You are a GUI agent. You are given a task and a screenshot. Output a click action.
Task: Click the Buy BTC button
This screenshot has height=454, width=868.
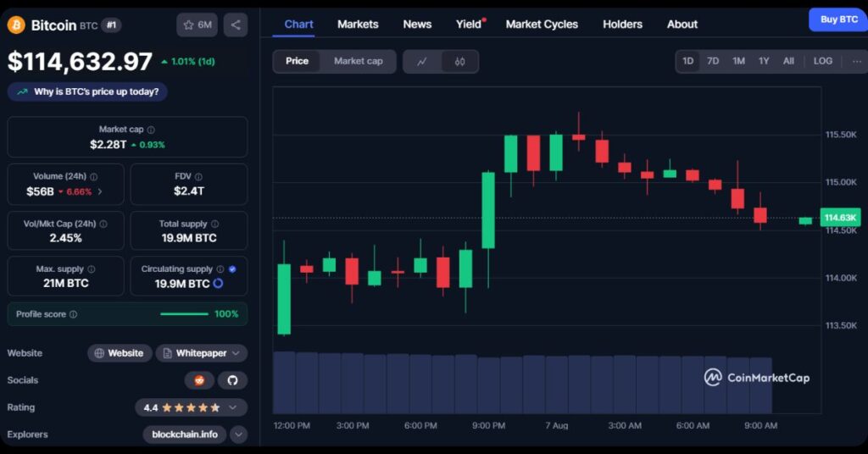[x=838, y=20]
